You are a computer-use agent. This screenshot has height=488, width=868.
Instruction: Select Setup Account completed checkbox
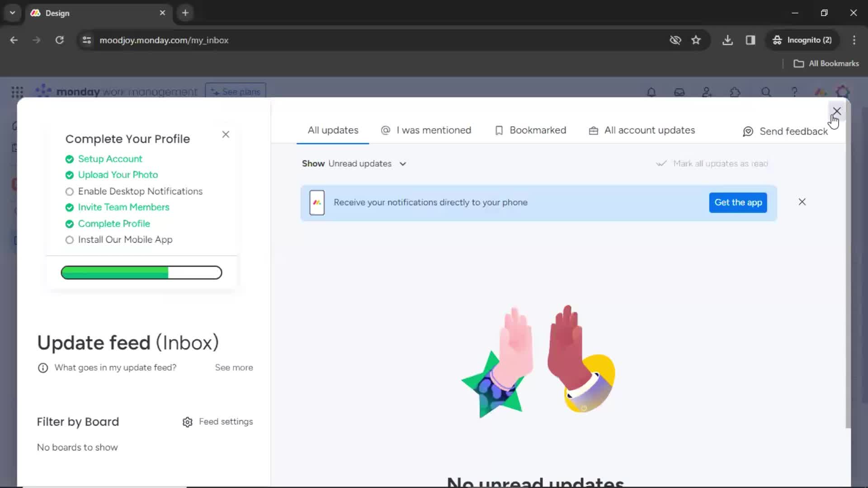click(70, 159)
